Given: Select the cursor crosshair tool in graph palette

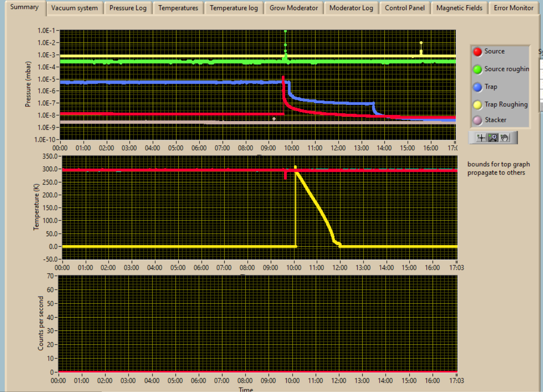Looking at the screenshot, I should pyautogui.click(x=481, y=138).
